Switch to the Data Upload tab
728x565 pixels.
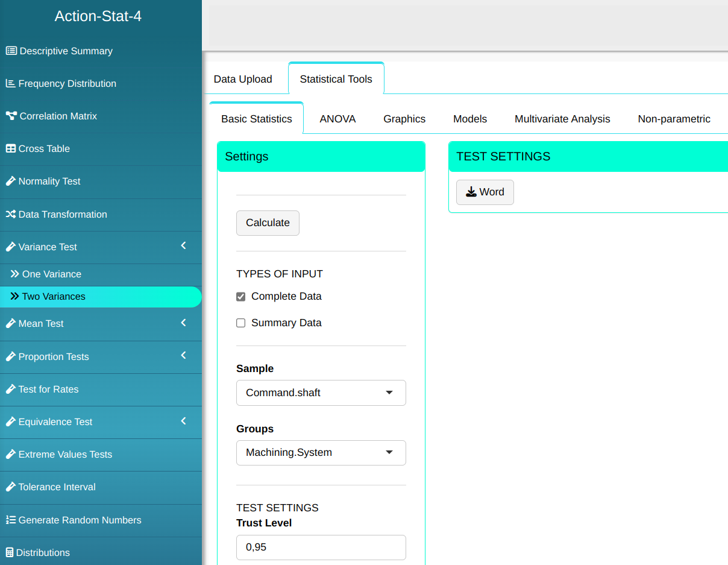(x=243, y=79)
